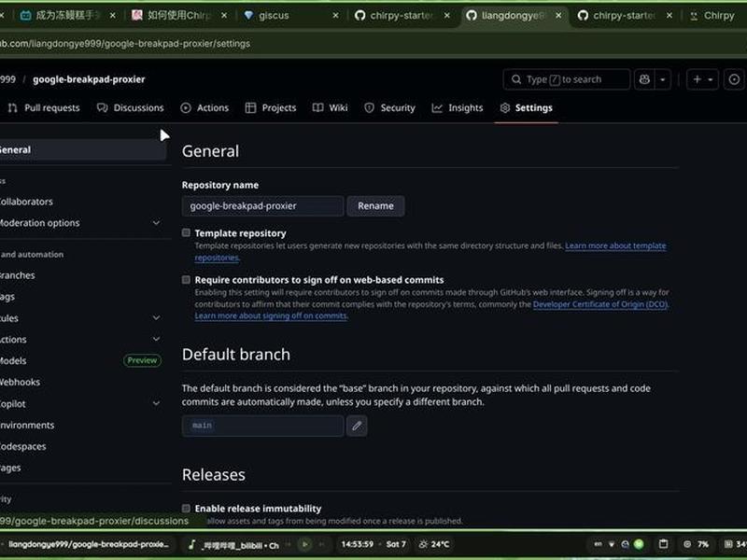Screen dimensions: 747x560
Task: Open Tags settings in sidebar
Action: (7, 297)
